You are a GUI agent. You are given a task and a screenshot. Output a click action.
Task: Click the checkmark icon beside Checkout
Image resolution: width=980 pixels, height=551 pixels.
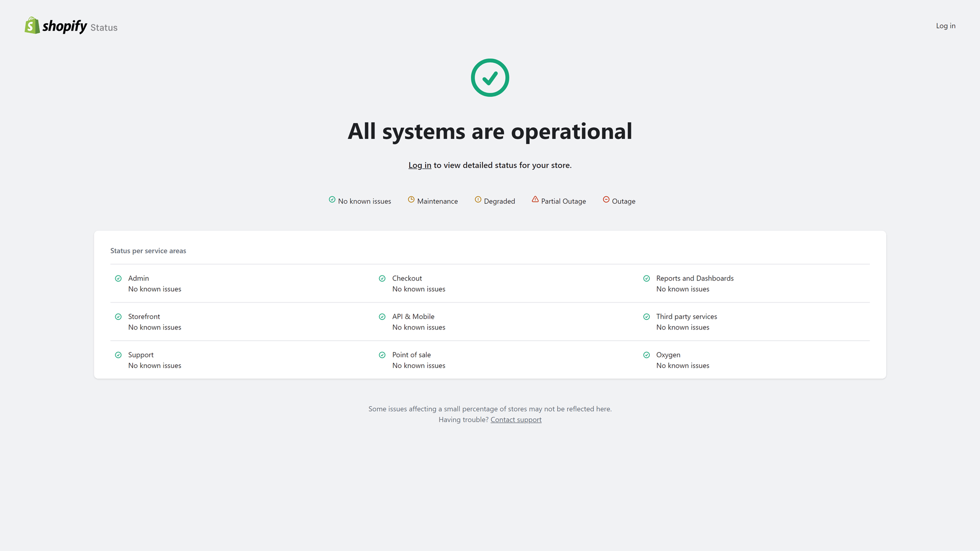[x=382, y=279]
